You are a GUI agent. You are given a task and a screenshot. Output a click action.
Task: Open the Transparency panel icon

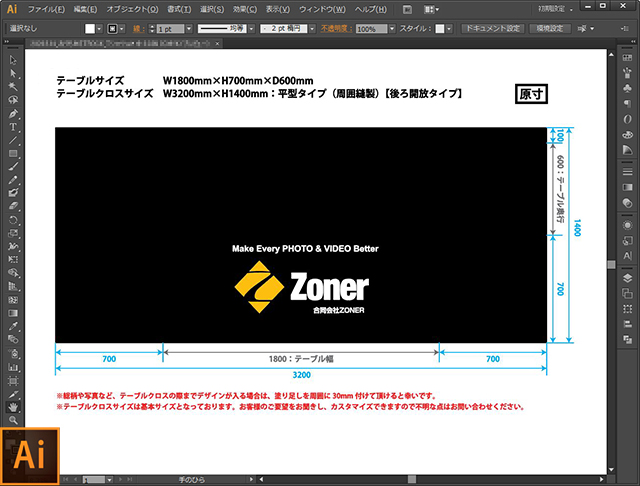click(x=627, y=202)
